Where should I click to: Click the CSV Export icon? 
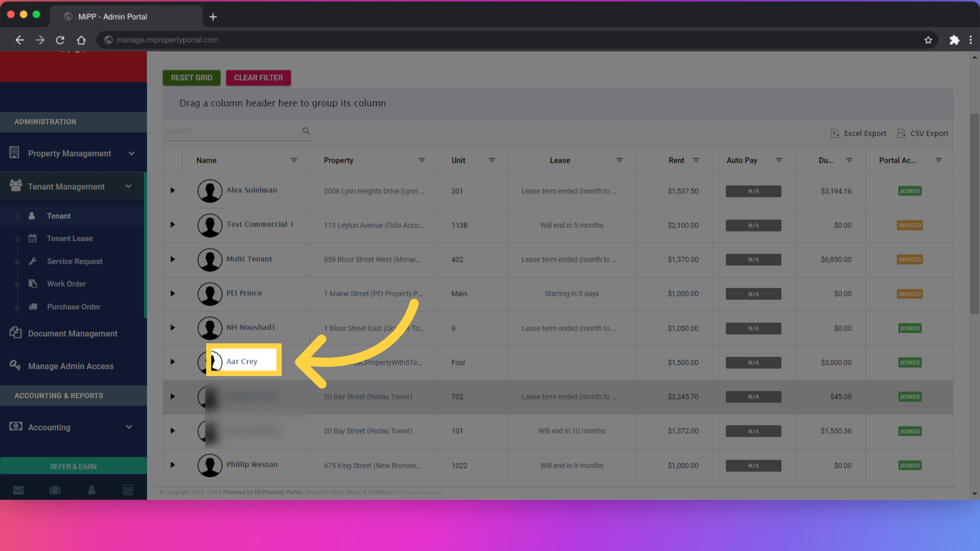901,133
